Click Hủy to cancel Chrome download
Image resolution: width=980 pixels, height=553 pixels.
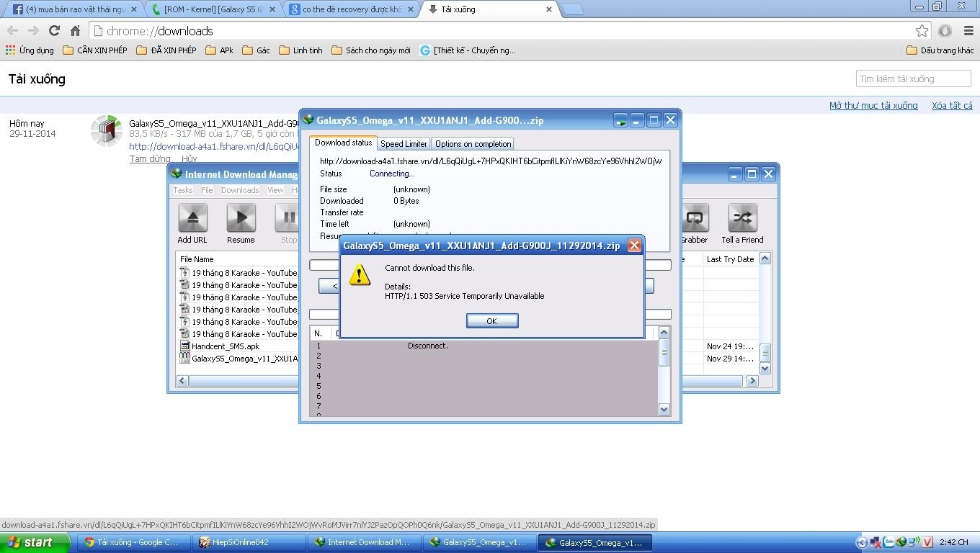(x=189, y=159)
